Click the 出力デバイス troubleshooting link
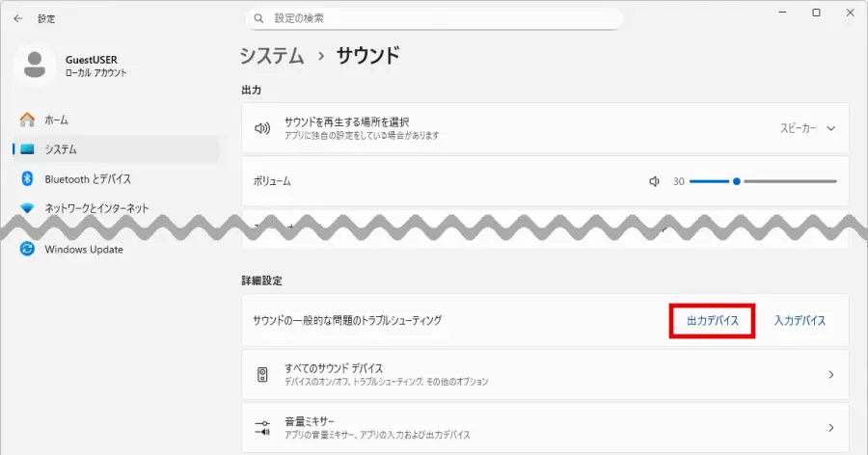 click(713, 320)
